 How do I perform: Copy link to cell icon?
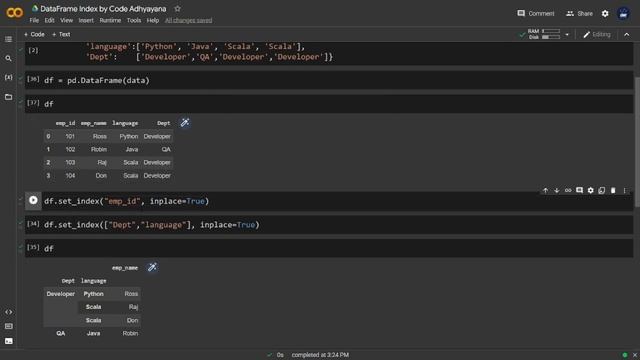pos(568,191)
